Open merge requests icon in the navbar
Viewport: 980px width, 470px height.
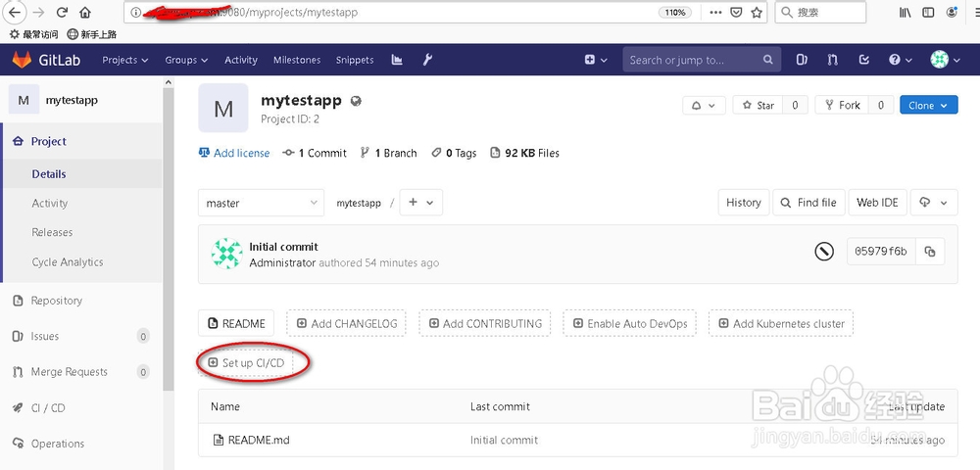coord(832,60)
